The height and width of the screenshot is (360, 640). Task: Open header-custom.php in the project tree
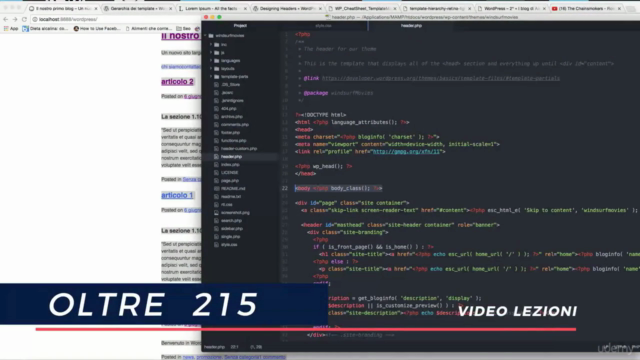click(239, 149)
